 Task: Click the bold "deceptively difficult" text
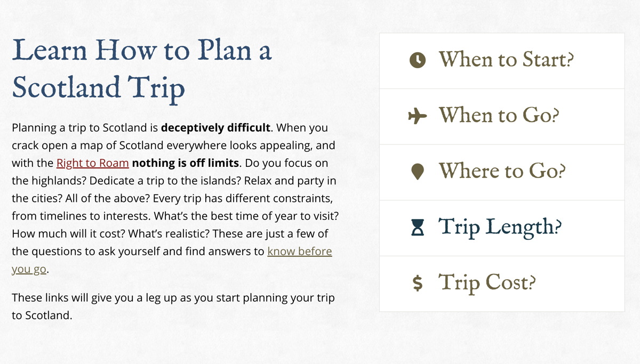point(217,128)
